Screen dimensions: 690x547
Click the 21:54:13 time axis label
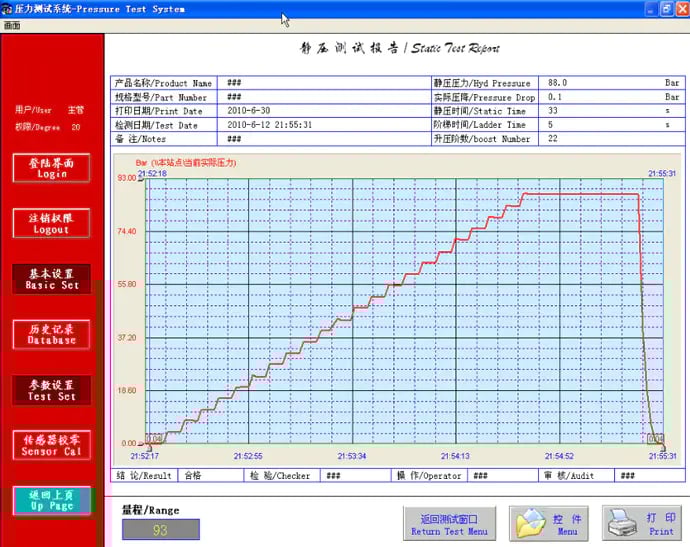coord(455,456)
